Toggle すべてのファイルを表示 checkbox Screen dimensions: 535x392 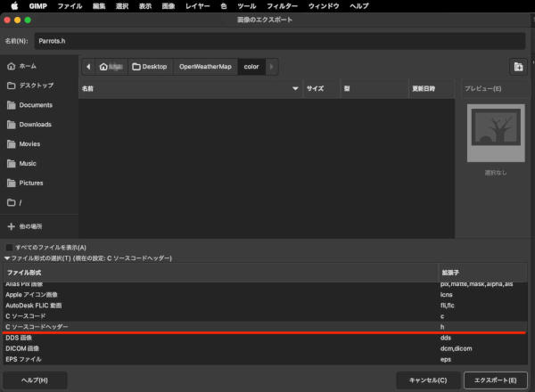tap(10, 247)
